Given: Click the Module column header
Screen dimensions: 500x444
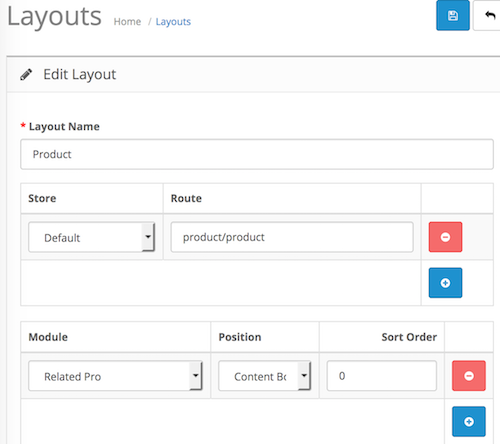Looking at the screenshot, I should 48,337.
